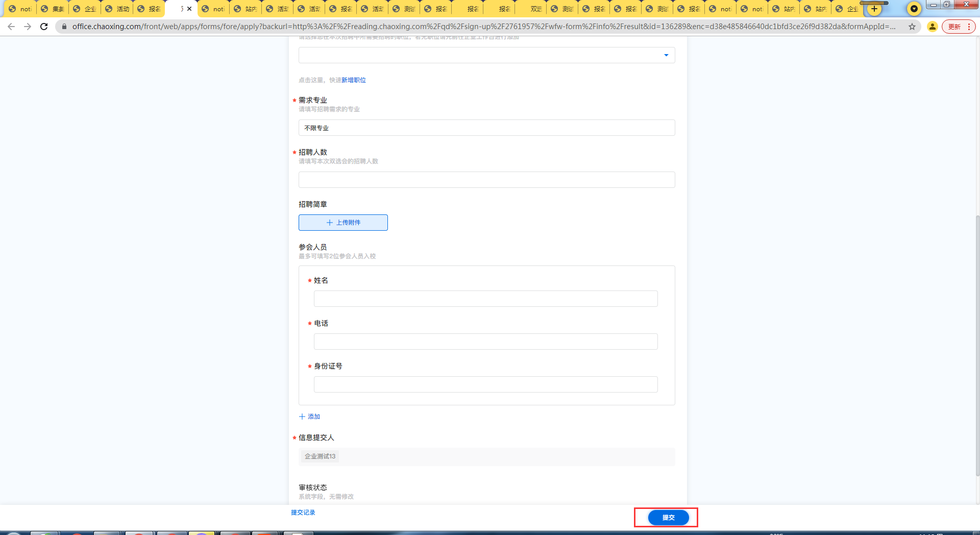Click 添加 to add an attendee
Viewport: 980px width, 535px height.
pyautogui.click(x=310, y=417)
